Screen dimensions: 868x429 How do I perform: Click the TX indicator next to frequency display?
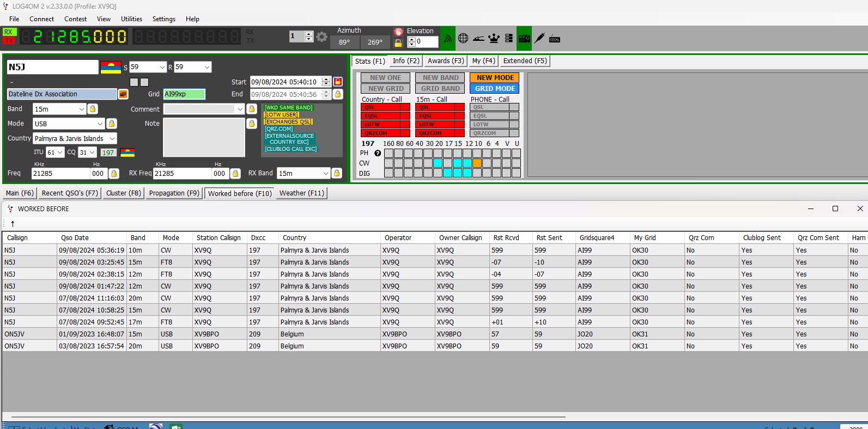pyautogui.click(x=9, y=40)
